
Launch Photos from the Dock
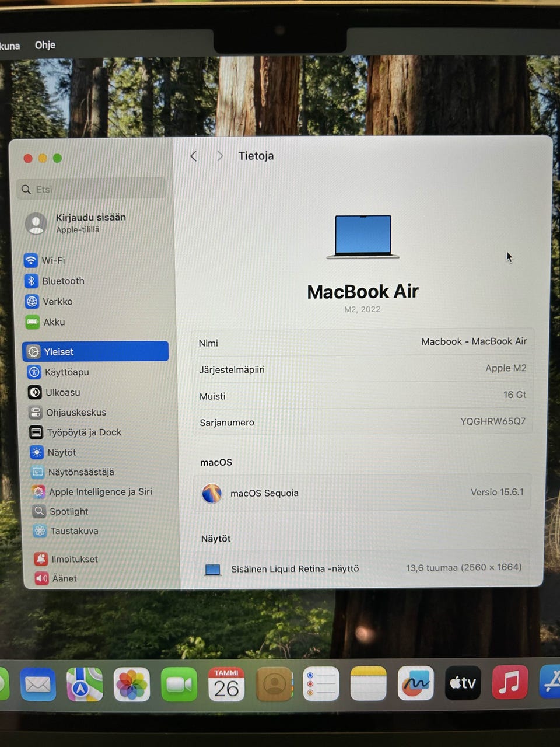pyautogui.click(x=132, y=685)
